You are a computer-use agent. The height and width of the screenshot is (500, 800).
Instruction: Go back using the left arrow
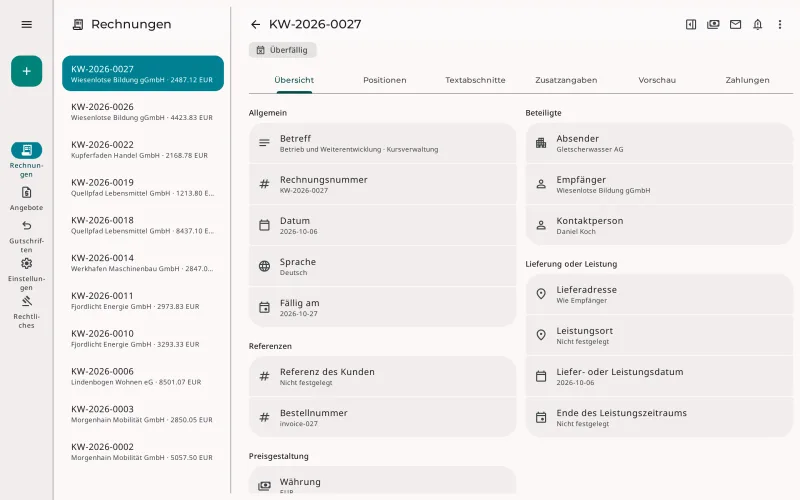pyautogui.click(x=255, y=24)
